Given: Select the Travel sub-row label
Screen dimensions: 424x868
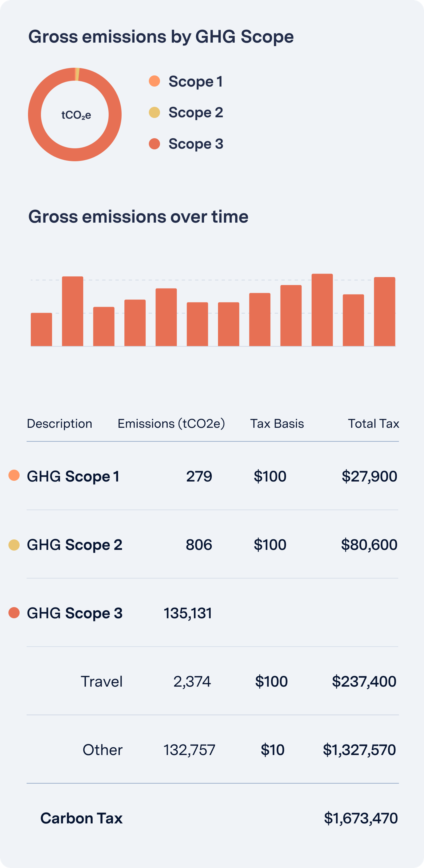Looking at the screenshot, I should (x=102, y=681).
